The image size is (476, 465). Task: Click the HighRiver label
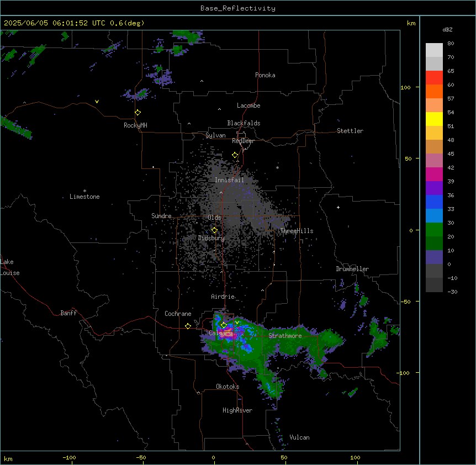coord(237,410)
